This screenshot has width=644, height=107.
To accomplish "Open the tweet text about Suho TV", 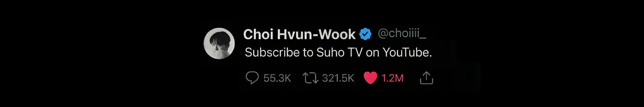I will coord(338,52).
